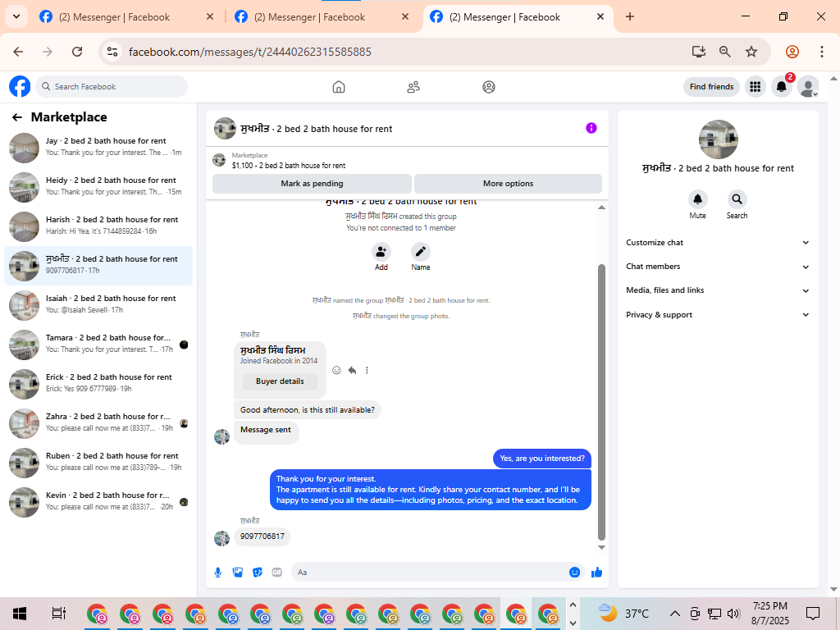
Task: Click the browser address bar URL
Action: 249,52
